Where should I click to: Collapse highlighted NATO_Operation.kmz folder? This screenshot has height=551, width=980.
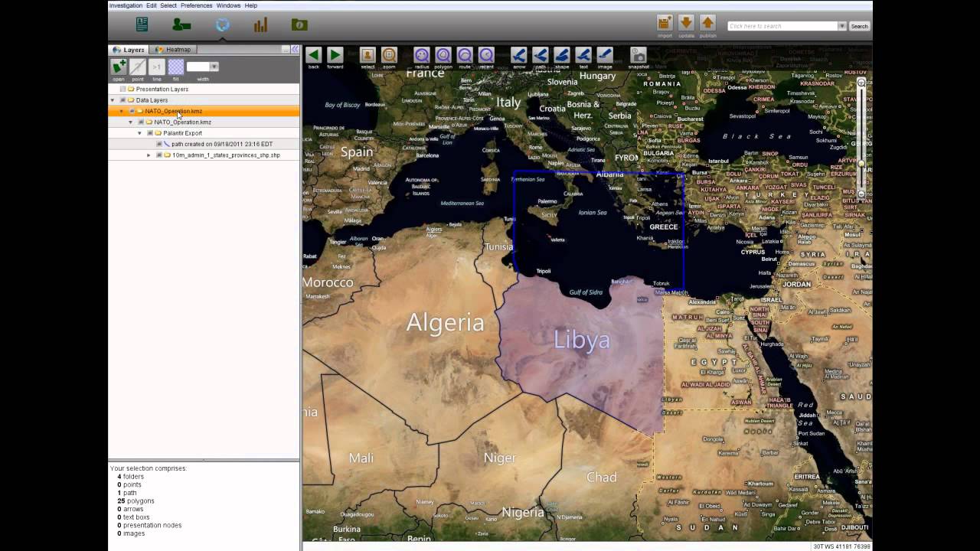[x=121, y=111]
